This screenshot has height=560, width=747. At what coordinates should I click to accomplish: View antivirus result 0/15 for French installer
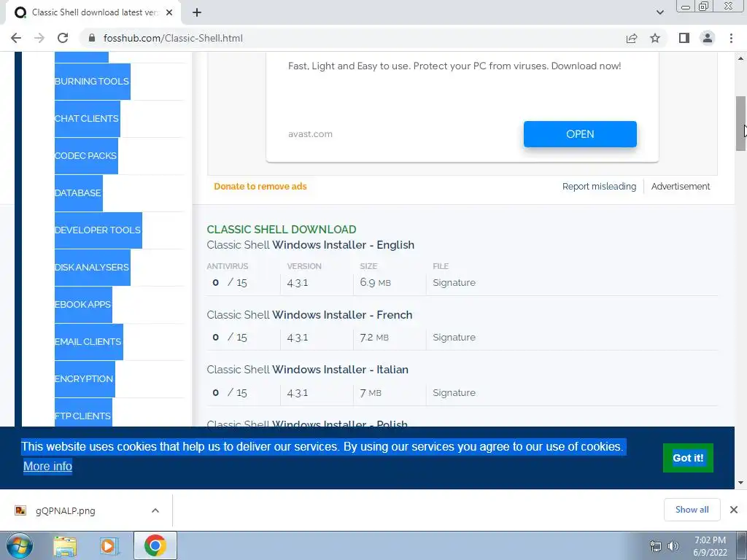click(x=230, y=337)
